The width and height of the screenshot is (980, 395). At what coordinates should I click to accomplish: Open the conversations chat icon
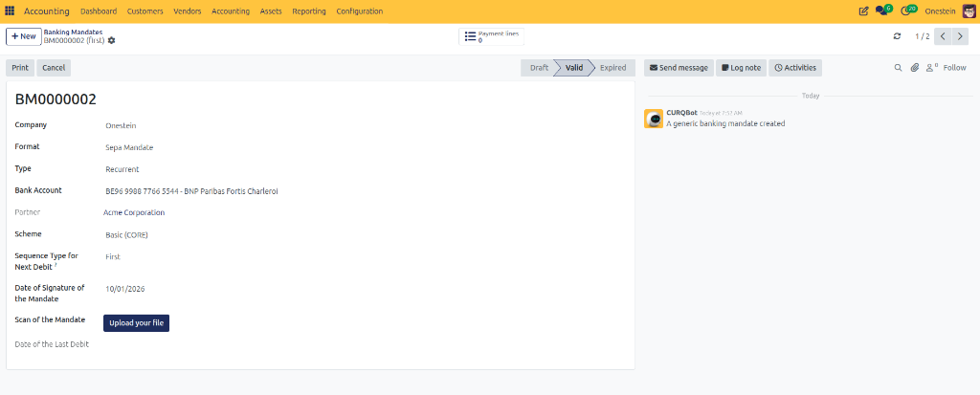tap(883, 11)
